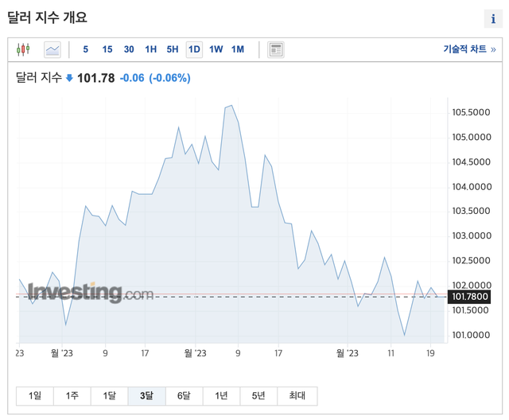Select the 최대 range button

coord(297,395)
